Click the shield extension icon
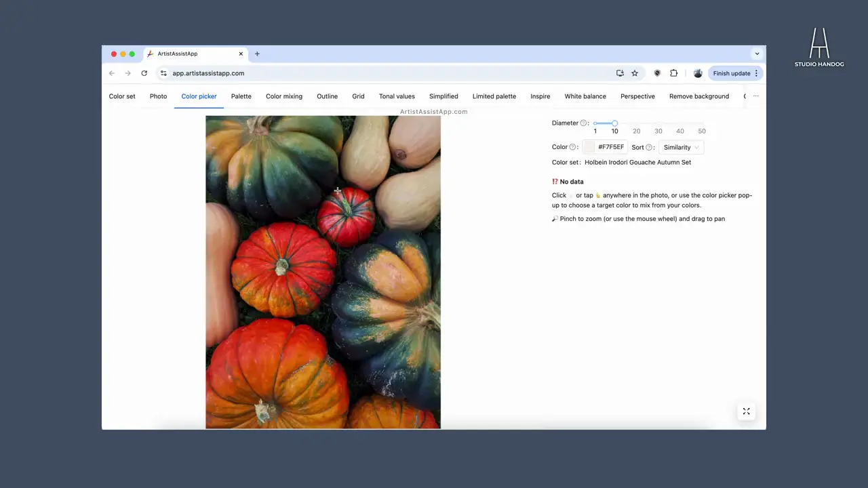Viewport: 868px width, 488px height. click(x=657, y=73)
